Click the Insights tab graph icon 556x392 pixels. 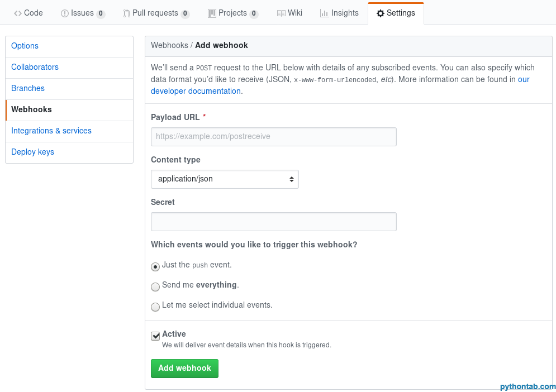pyautogui.click(x=324, y=13)
